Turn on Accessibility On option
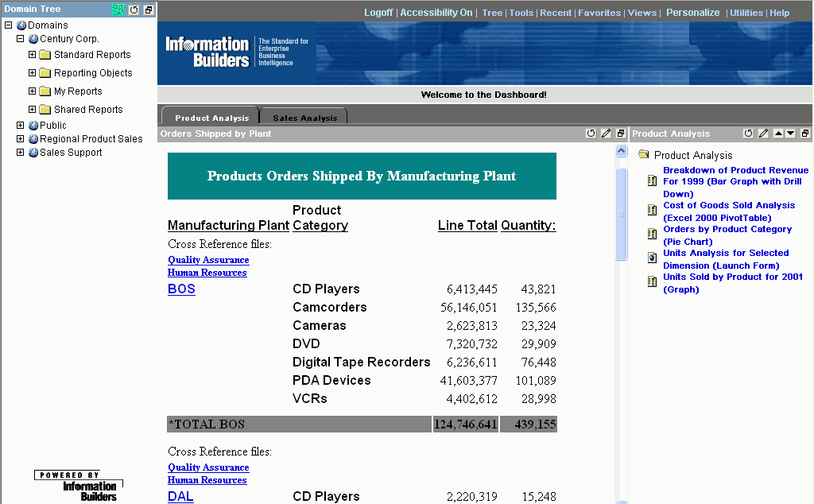The image size is (814, 504). tap(436, 13)
